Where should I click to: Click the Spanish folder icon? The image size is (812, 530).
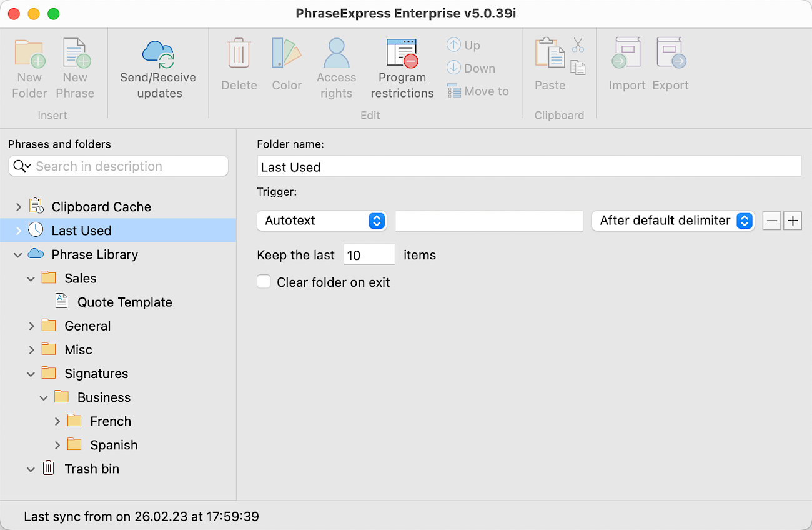(74, 444)
